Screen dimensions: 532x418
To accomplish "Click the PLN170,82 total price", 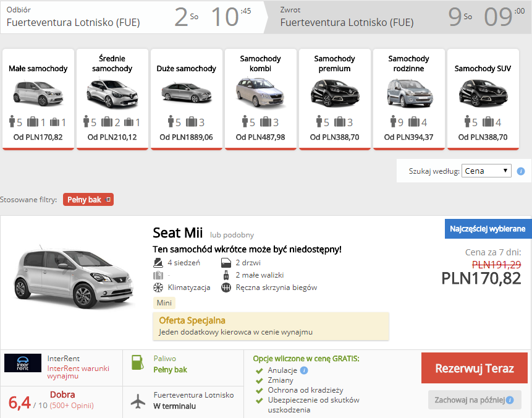I will [481, 278].
